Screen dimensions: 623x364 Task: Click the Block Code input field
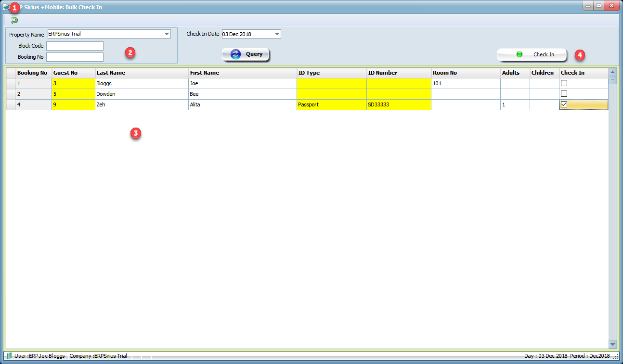75,46
